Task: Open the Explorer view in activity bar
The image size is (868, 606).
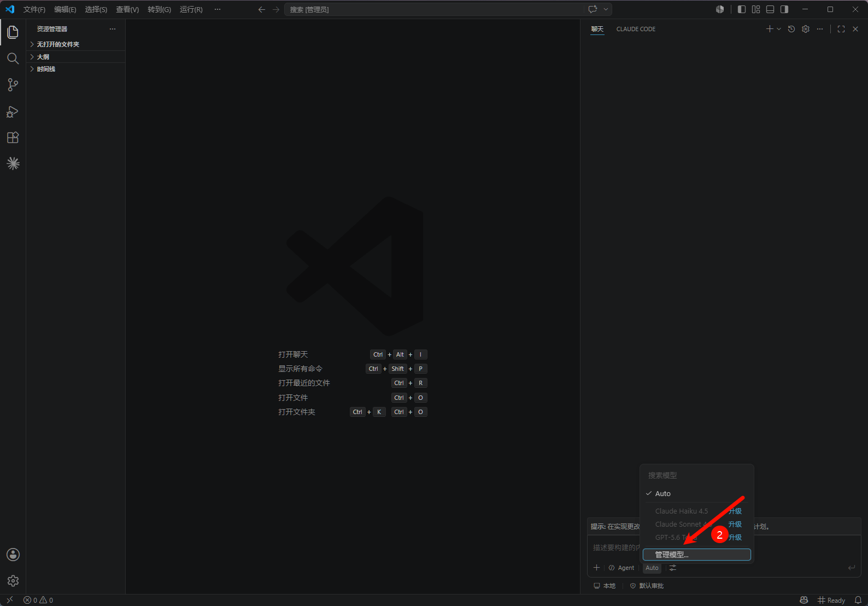Action: coord(13,32)
